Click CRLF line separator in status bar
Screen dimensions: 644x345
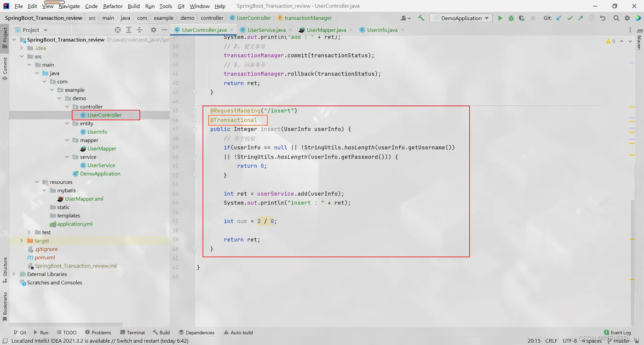click(551, 341)
